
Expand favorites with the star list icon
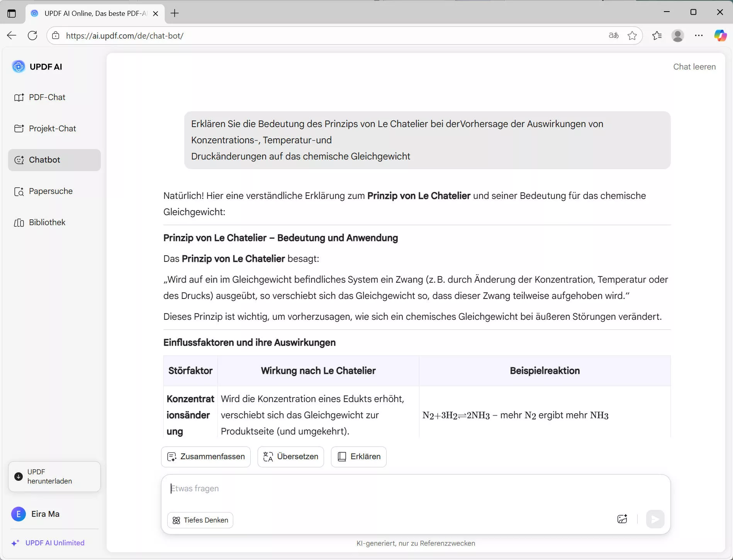657,36
